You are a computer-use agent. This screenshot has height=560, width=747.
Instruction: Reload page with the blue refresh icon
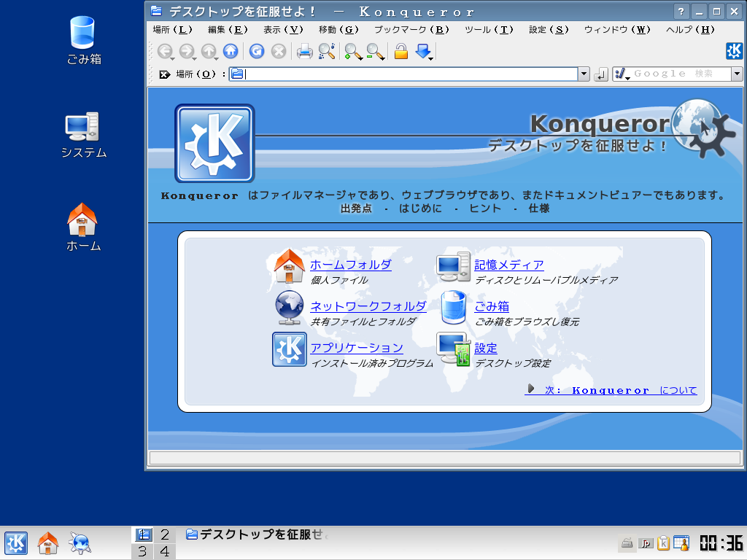(x=257, y=51)
